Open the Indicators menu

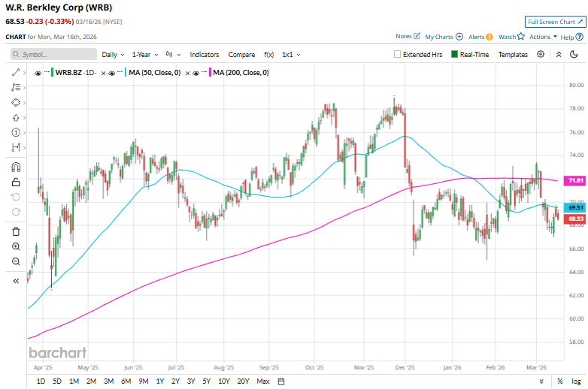(205, 55)
